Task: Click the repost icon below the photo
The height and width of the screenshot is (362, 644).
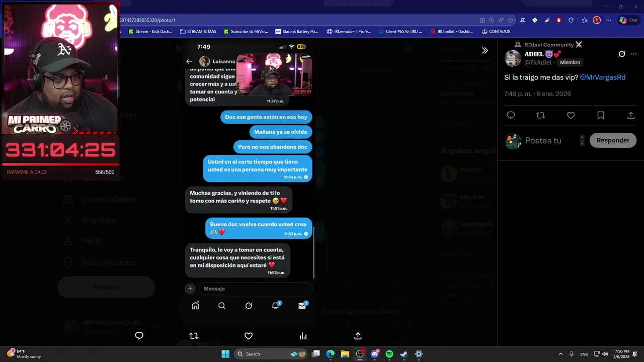Action: (194, 336)
